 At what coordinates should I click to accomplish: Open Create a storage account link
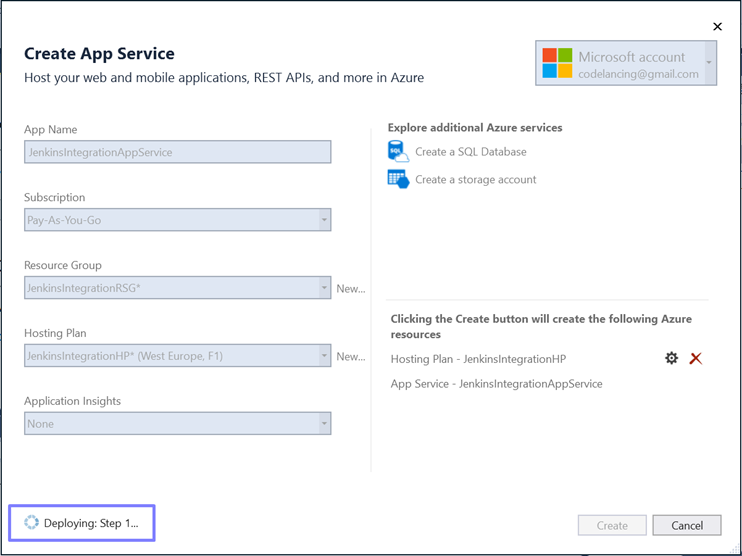[x=476, y=179]
